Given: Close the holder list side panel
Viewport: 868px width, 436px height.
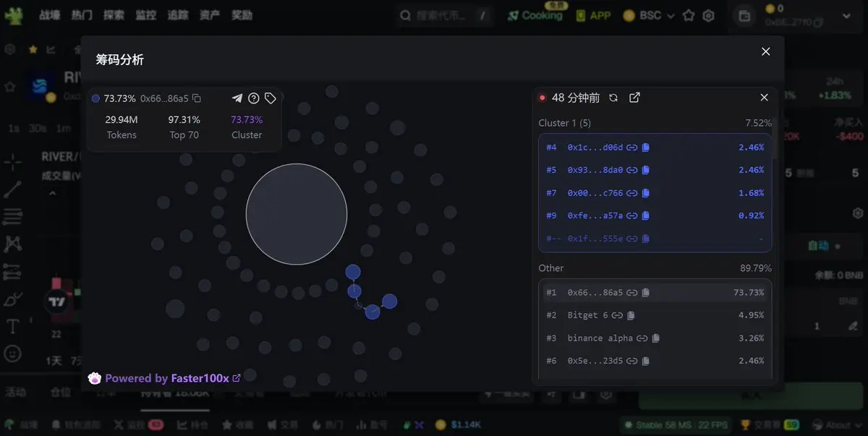Looking at the screenshot, I should coord(764,98).
